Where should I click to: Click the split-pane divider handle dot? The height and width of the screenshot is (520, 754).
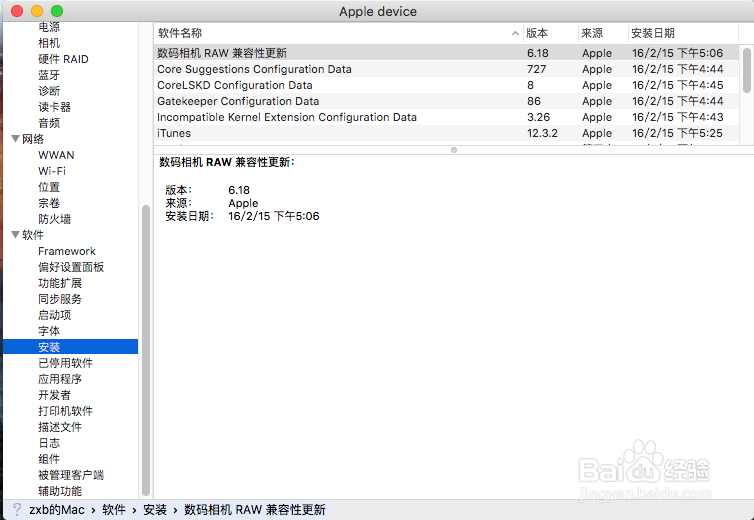tap(453, 150)
